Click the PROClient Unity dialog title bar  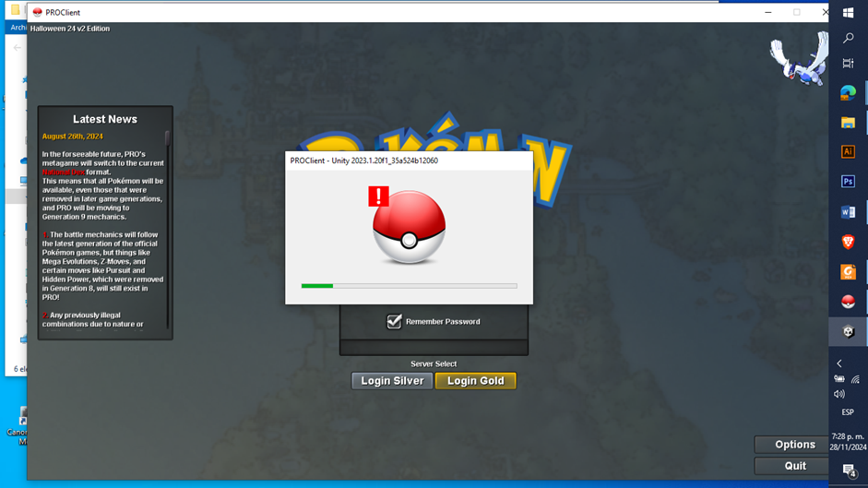coord(409,161)
